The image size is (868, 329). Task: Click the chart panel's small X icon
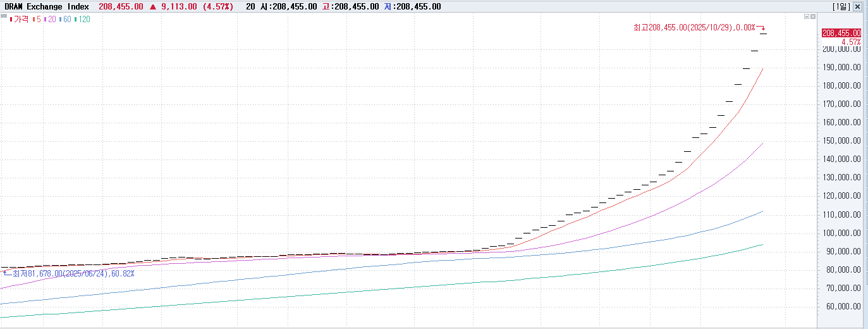pyautogui.click(x=813, y=16)
